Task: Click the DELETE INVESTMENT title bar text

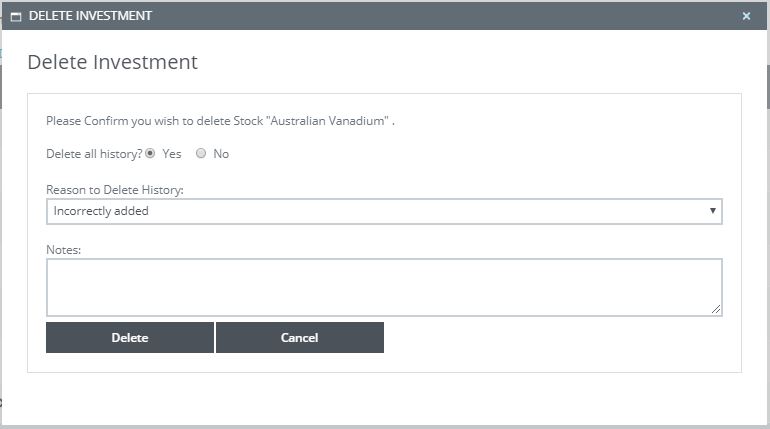Action: click(90, 16)
